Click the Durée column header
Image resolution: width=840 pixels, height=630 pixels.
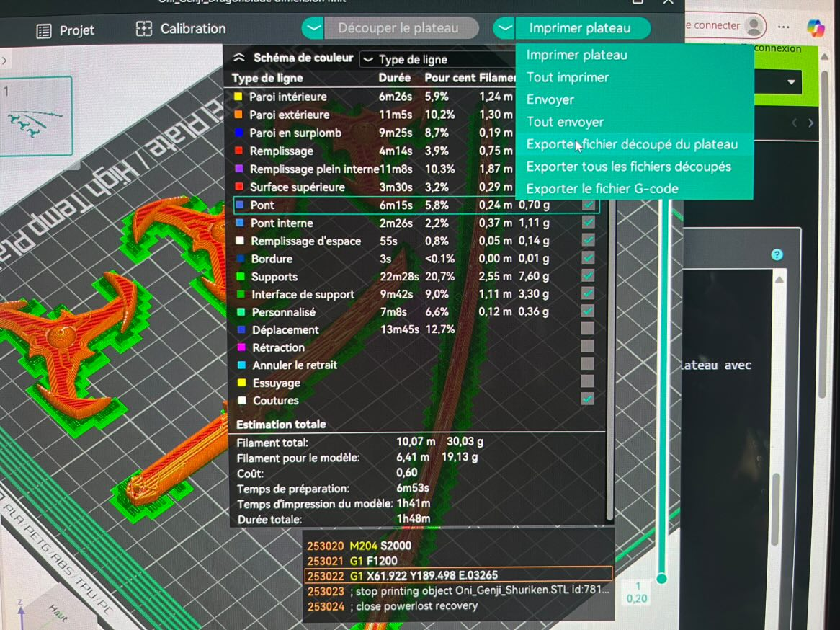394,78
